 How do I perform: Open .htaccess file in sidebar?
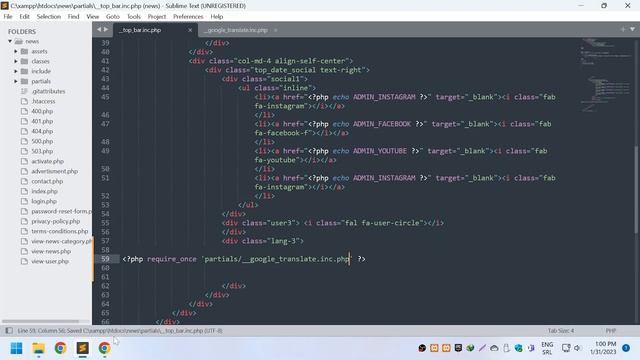coord(43,101)
